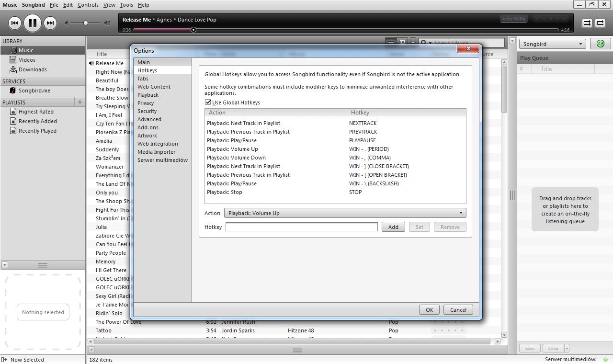613x364 pixels.
Task: Open Downloads in the library sidebar
Action: 43,69
